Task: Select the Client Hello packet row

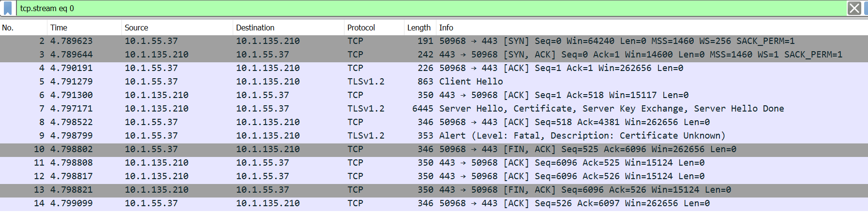Action: tap(471, 82)
